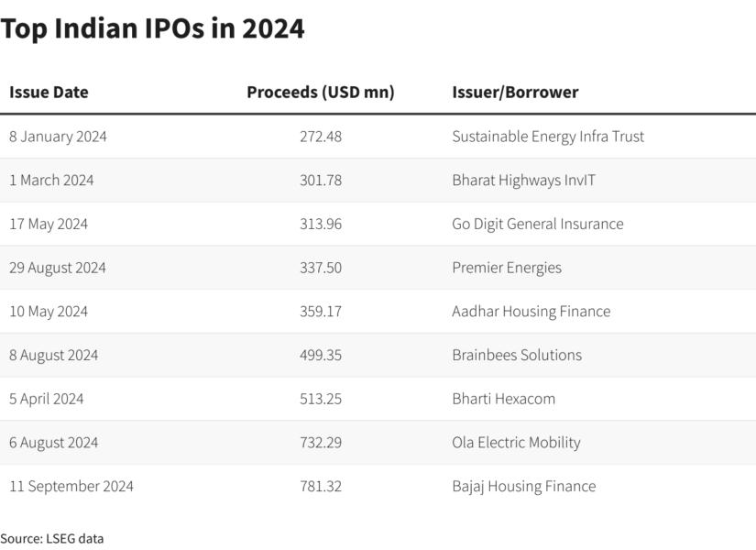Click the Brainbees Solutions issuer cell
Screen dimensions: 756x550
coord(517,356)
